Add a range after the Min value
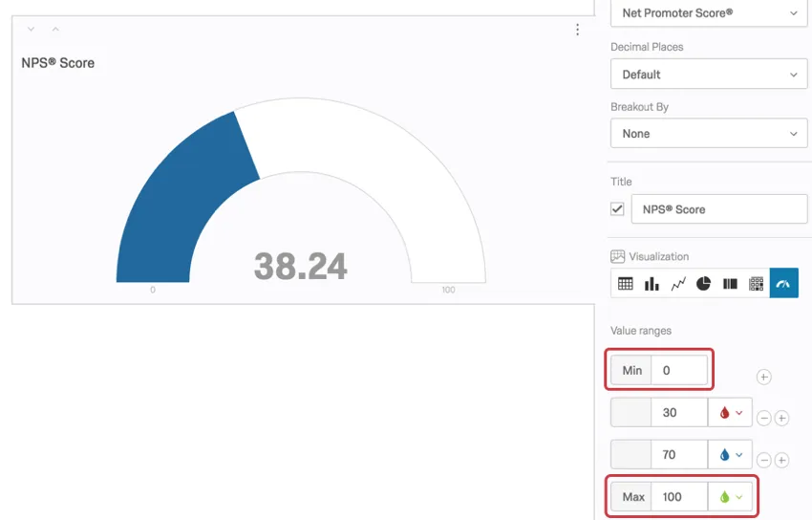Viewport: 812px width, 520px height. click(764, 377)
